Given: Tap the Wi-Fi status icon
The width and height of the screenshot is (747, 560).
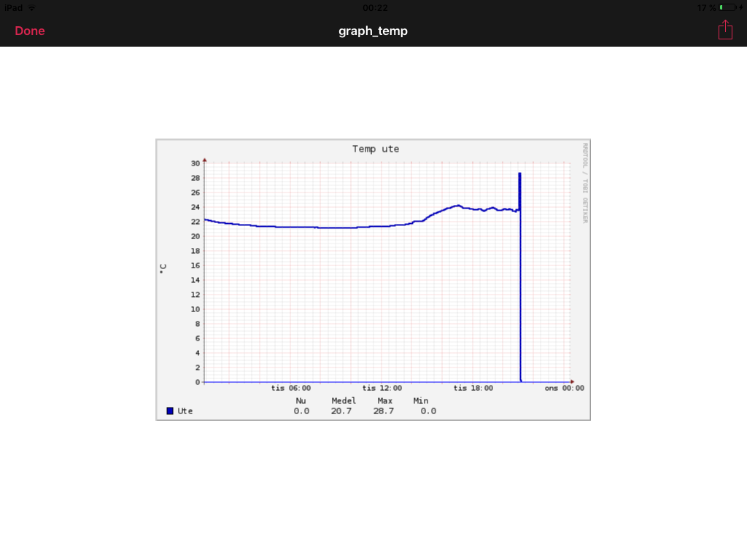Looking at the screenshot, I should click(x=32, y=8).
